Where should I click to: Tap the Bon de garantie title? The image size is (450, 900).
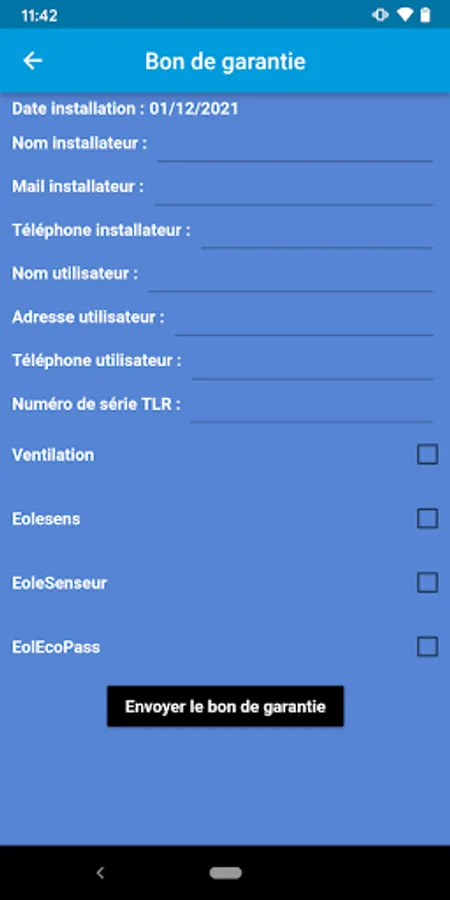click(x=225, y=61)
